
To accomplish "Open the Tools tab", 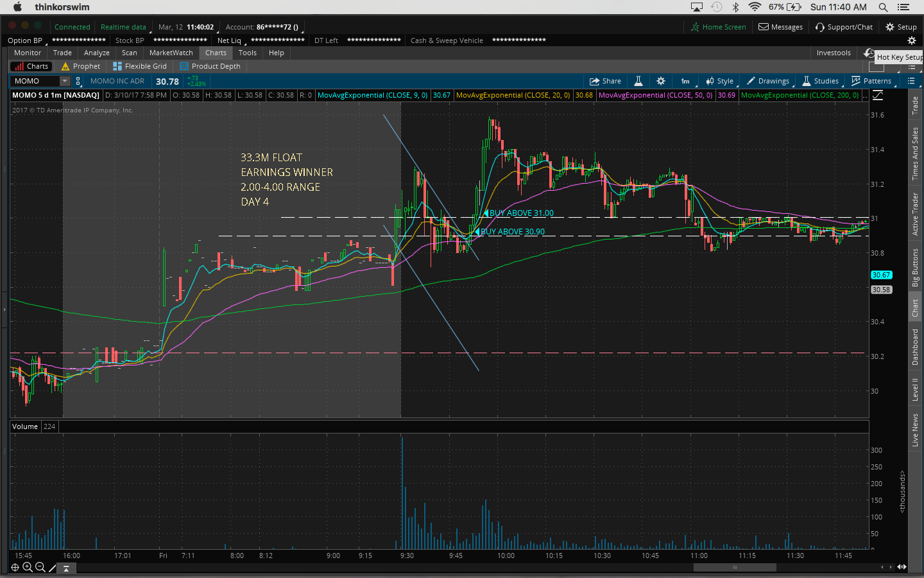I will coord(248,53).
